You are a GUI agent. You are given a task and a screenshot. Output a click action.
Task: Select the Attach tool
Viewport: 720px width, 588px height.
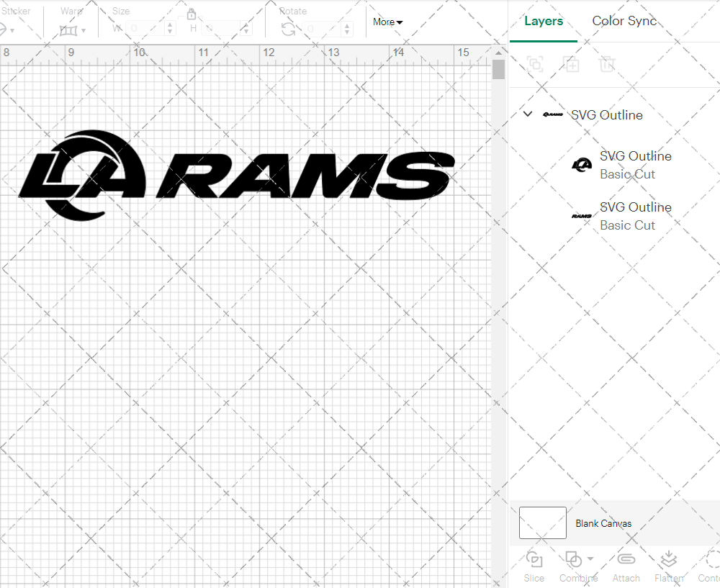click(626, 565)
